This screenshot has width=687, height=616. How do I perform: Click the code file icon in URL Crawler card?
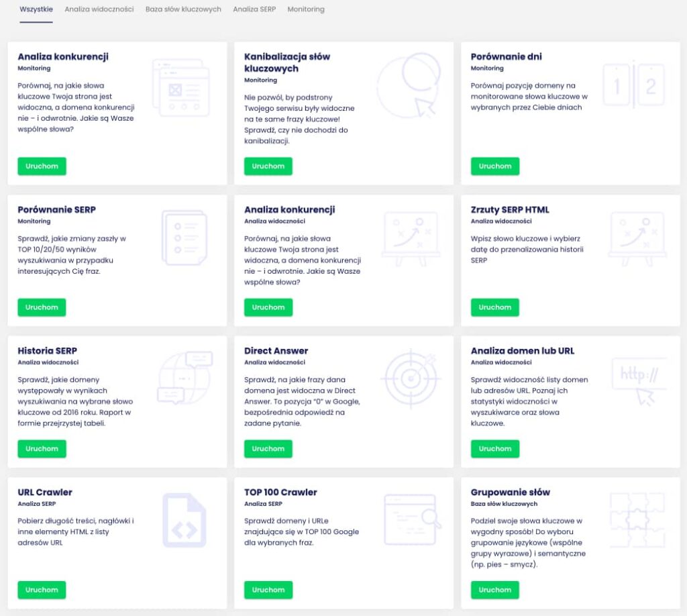click(184, 520)
